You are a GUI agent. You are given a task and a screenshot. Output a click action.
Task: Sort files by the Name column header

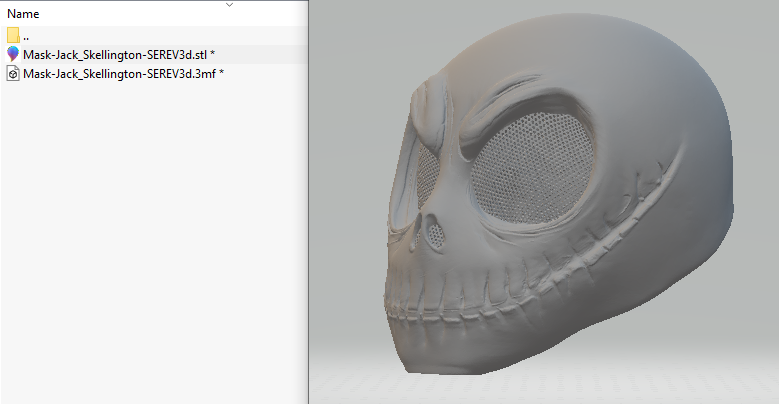(23, 14)
